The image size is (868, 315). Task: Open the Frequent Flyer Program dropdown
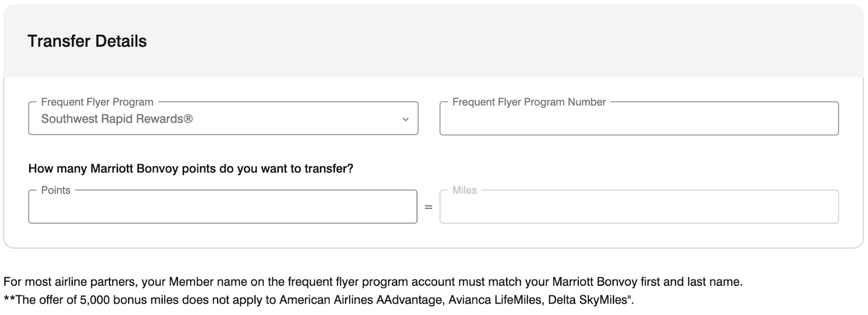tap(222, 119)
